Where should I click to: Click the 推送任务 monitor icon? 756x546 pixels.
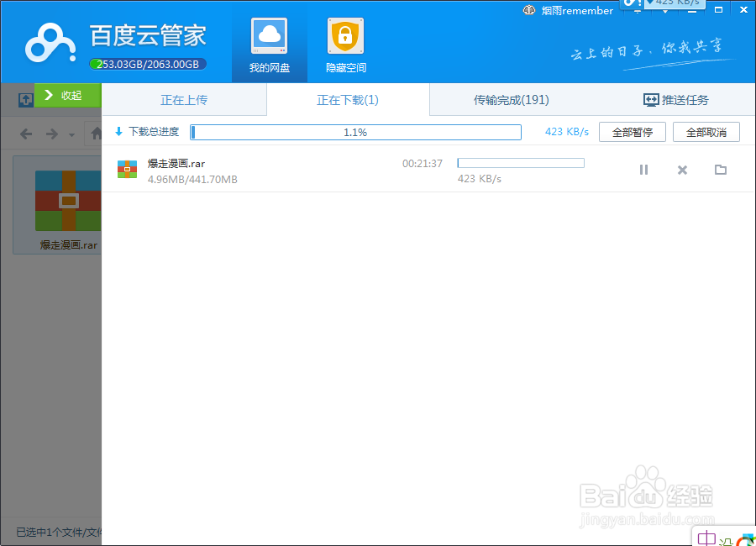[651, 100]
